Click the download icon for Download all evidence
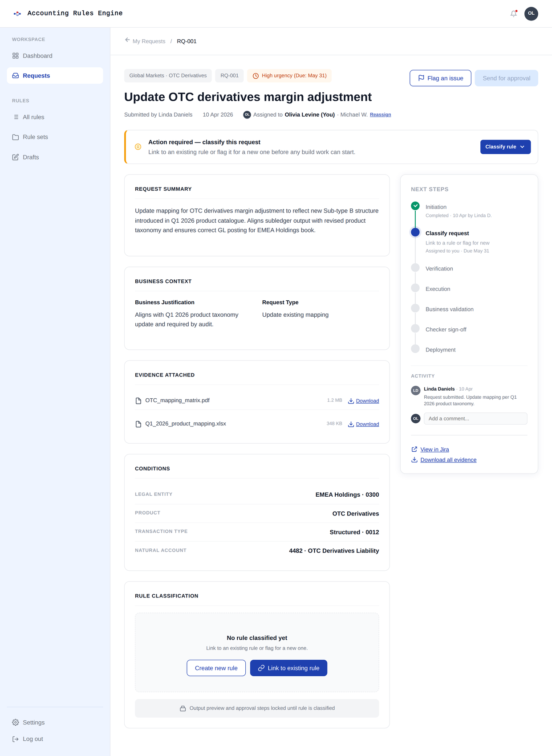The image size is (552, 756). [414, 460]
